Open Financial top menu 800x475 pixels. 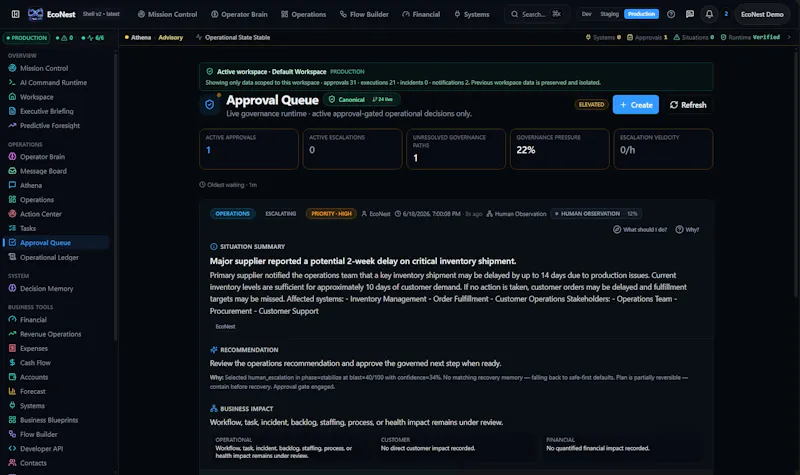[421, 14]
